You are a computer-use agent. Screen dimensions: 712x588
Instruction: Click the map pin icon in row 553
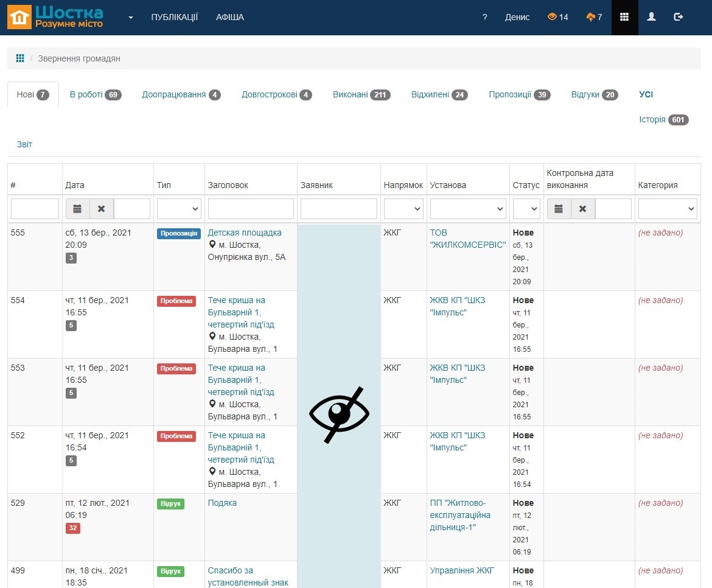click(x=212, y=404)
